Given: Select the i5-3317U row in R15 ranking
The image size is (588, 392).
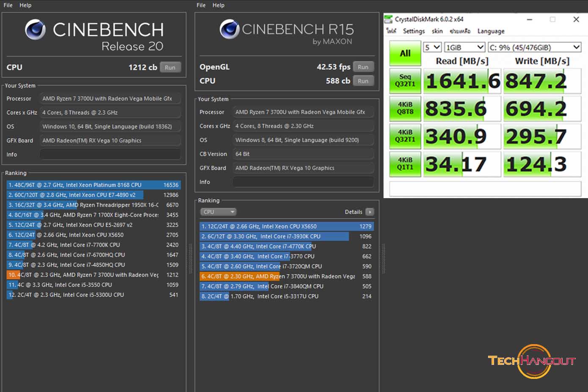Looking at the screenshot, I should pyautogui.click(x=287, y=296).
